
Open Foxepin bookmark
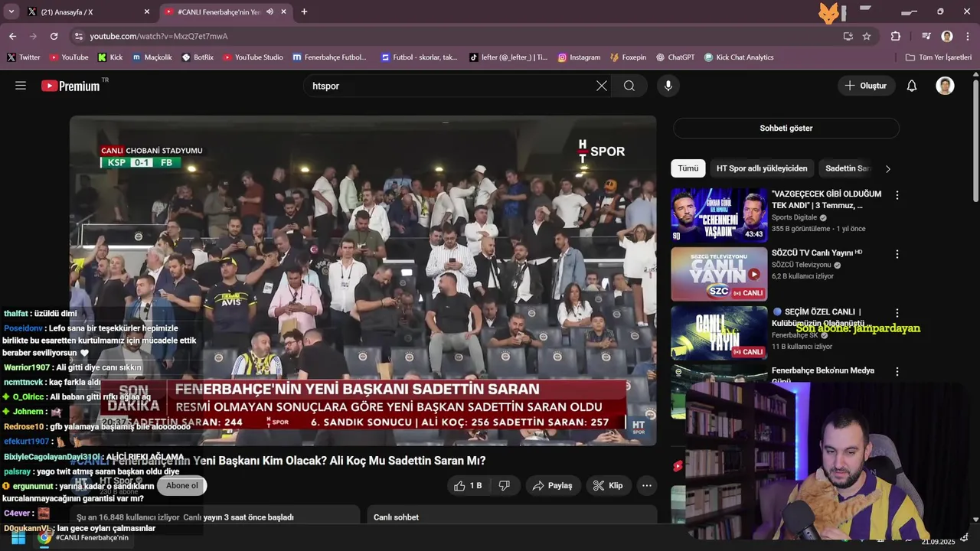[x=628, y=57]
